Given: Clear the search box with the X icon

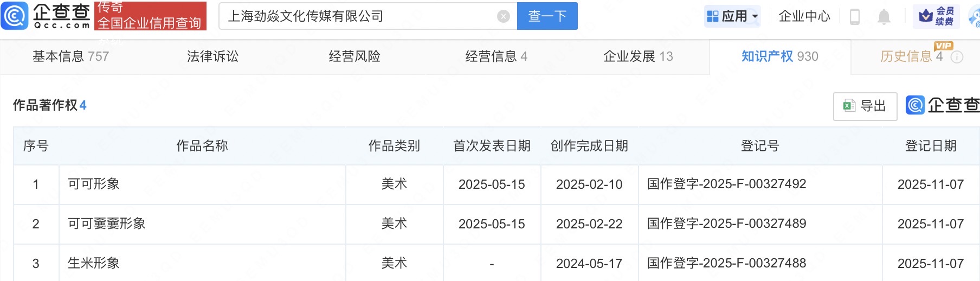Looking at the screenshot, I should [503, 16].
